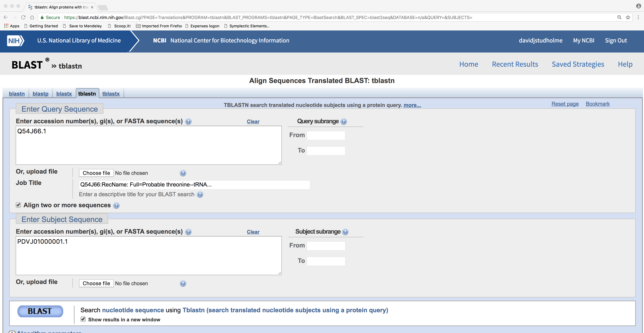644x333 pixels.
Task: Switch to the blastp tab
Action: pos(41,94)
